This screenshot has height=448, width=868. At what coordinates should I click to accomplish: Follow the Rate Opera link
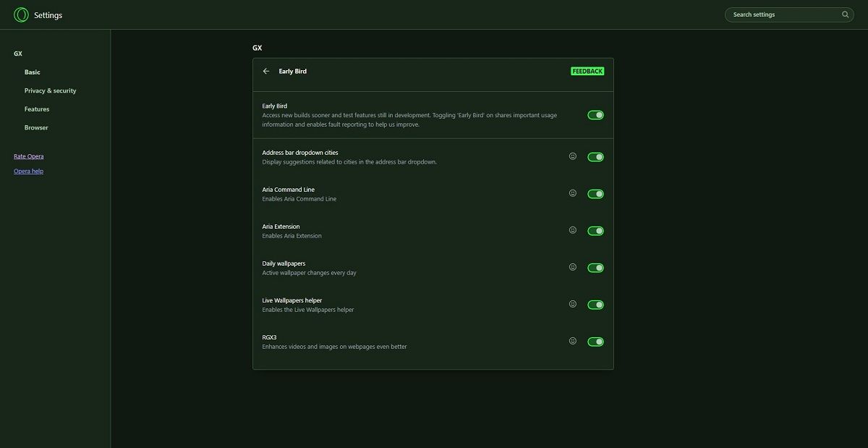pos(27,156)
